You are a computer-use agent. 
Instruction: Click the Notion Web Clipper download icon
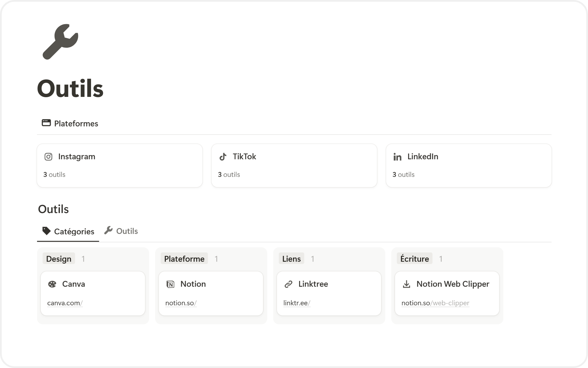point(406,284)
